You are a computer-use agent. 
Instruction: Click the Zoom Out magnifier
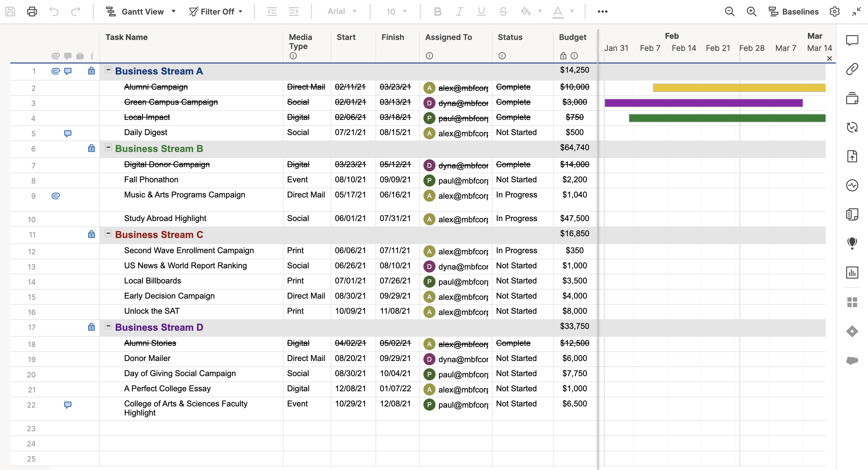pos(730,12)
